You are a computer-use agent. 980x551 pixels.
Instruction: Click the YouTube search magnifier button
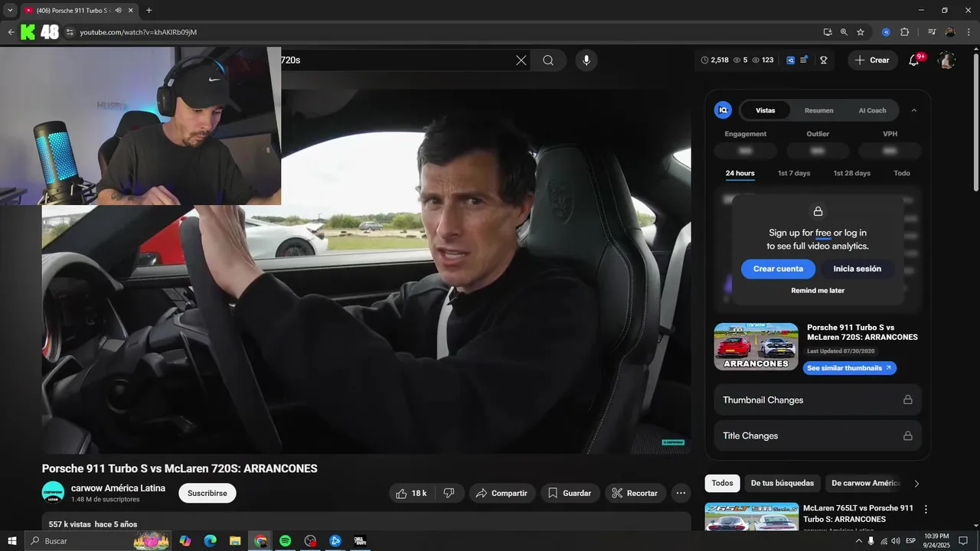coord(548,60)
